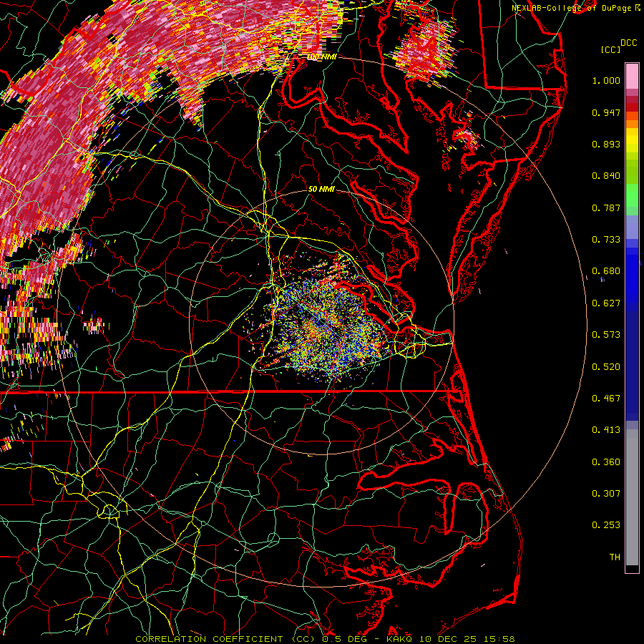The height and width of the screenshot is (644, 644).
Task: Select the 0.520 legend value
Action: pyautogui.click(x=606, y=367)
